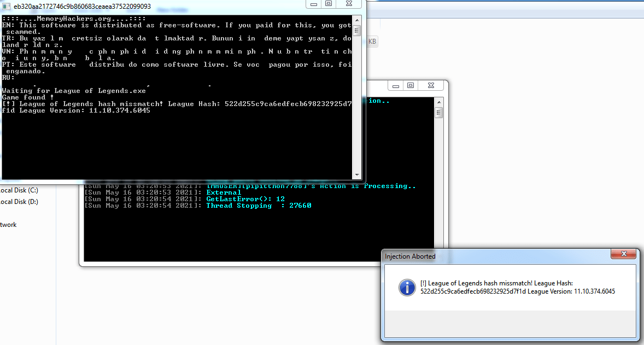Click the hash mismatch message in dialog
Image resolution: width=644 pixels, height=345 pixels.
tap(518, 287)
